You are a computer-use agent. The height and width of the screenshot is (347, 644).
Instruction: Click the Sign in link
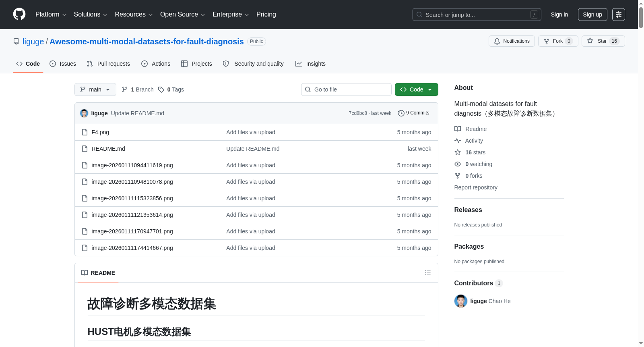tap(559, 15)
